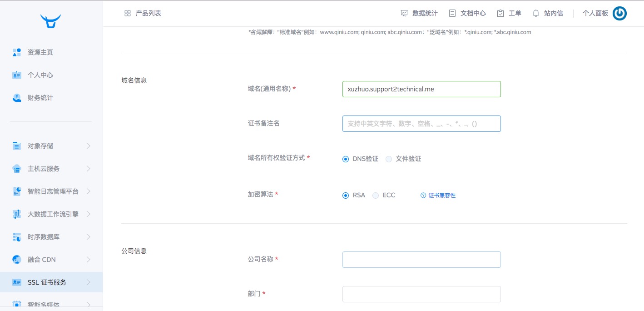Viewport: 644px width, 311px height.
Task: Expand the 融合 CDN submenu arrow
Action: (89, 260)
